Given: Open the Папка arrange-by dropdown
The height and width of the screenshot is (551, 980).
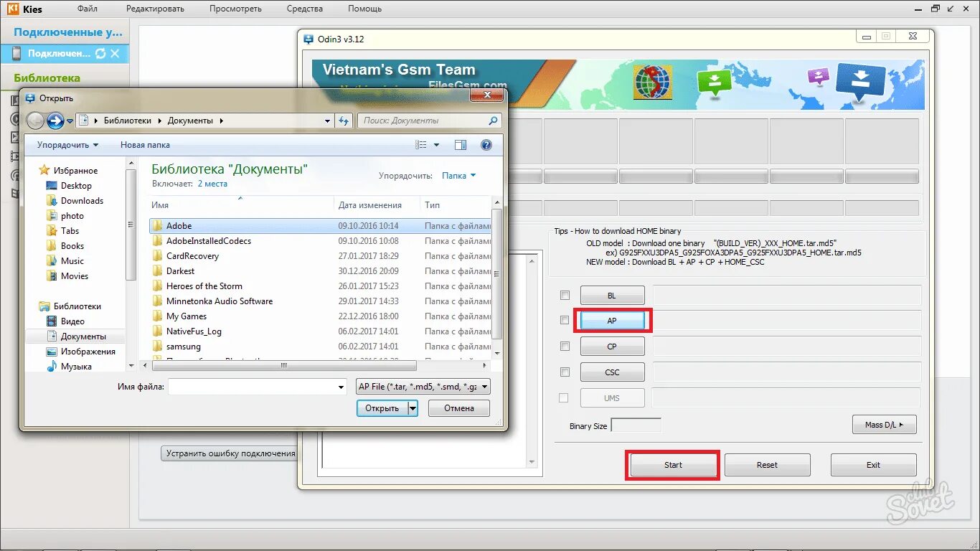Looking at the screenshot, I should [458, 175].
